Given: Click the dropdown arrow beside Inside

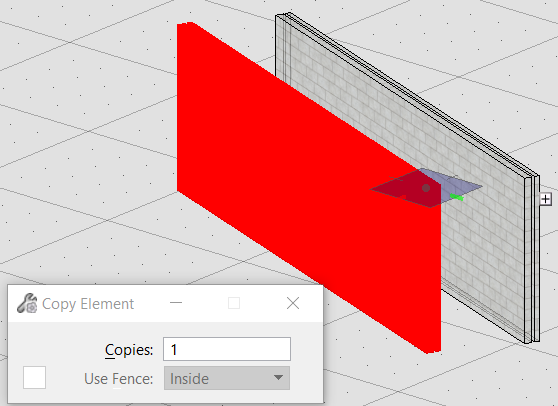Looking at the screenshot, I should click(278, 378).
